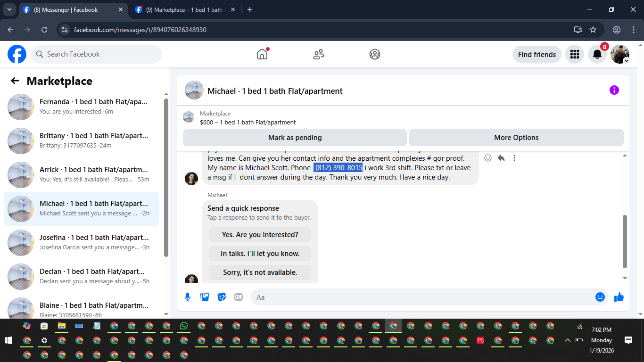Screen dimensions: 644x362
Task: Click the conversation list scrollbar
Action: 166,178
